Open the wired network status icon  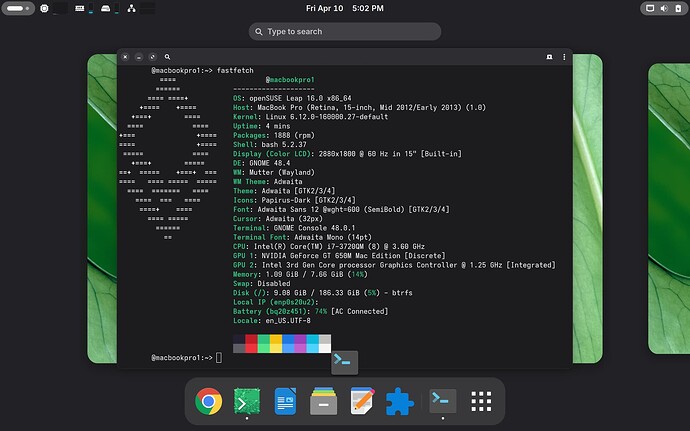tap(650, 8)
